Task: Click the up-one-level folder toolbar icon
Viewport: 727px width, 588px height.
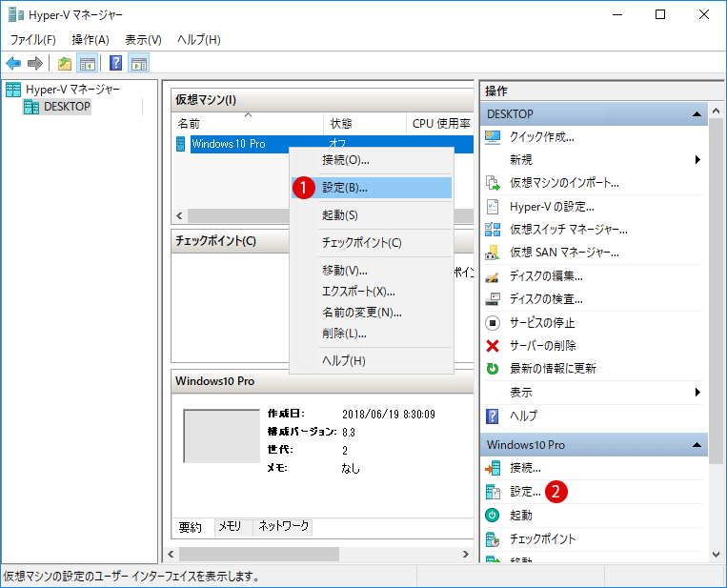Action: (x=65, y=63)
